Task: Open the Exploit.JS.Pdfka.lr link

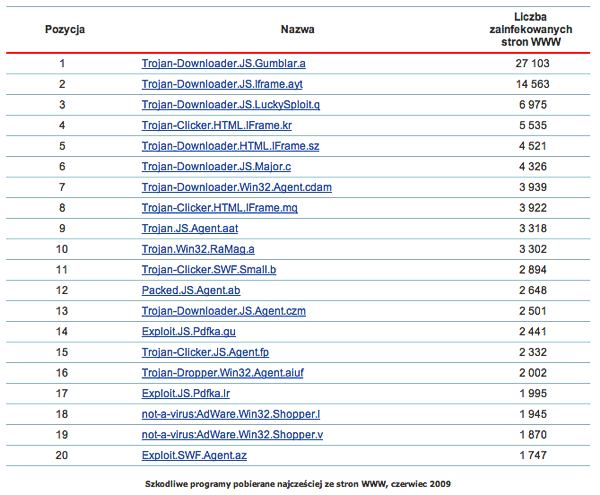Action: pos(186,394)
